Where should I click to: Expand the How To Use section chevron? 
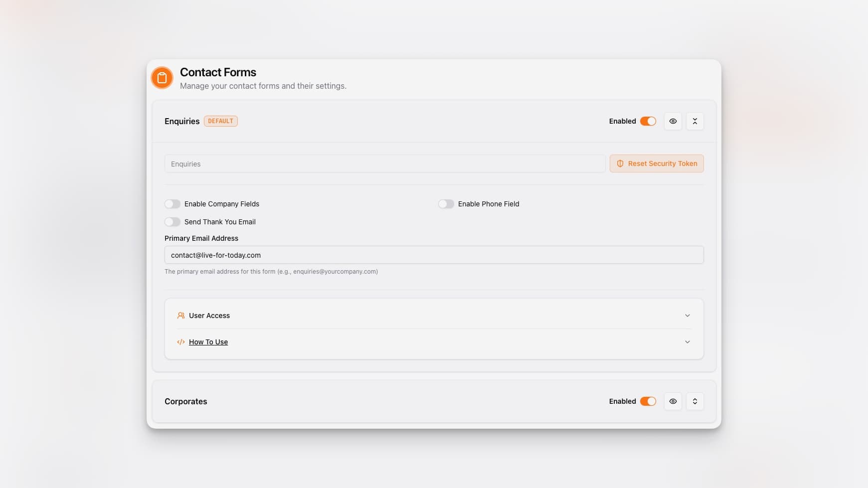coord(688,342)
